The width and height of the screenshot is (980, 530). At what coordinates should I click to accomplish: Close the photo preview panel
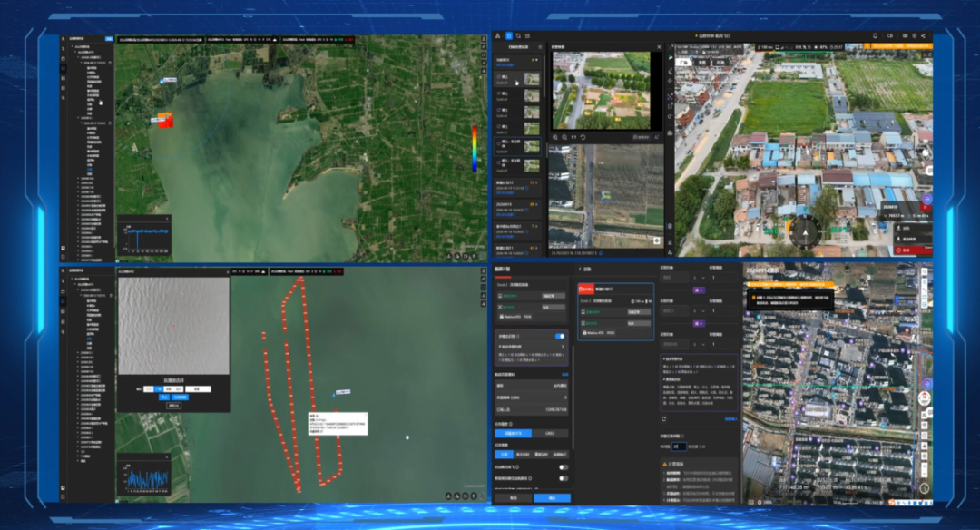pyautogui.click(x=659, y=47)
